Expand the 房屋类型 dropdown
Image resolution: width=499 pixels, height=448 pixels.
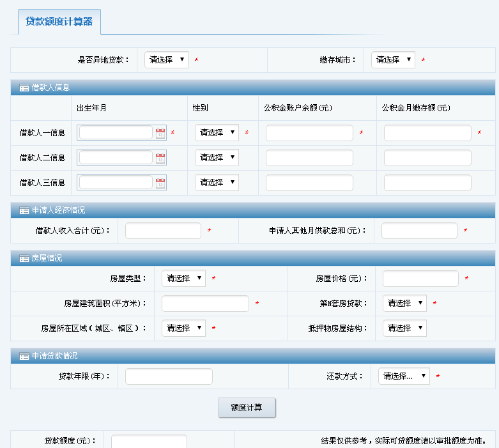click(183, 279)
